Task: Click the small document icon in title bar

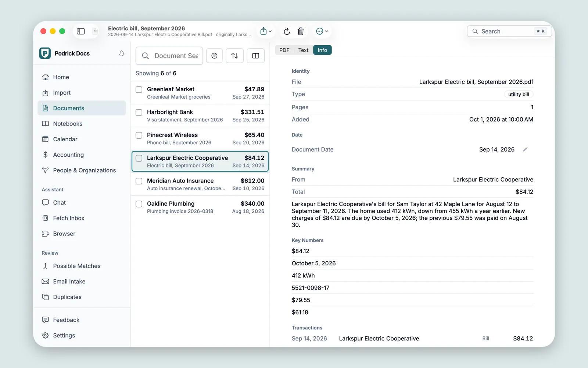Action: 95,31
